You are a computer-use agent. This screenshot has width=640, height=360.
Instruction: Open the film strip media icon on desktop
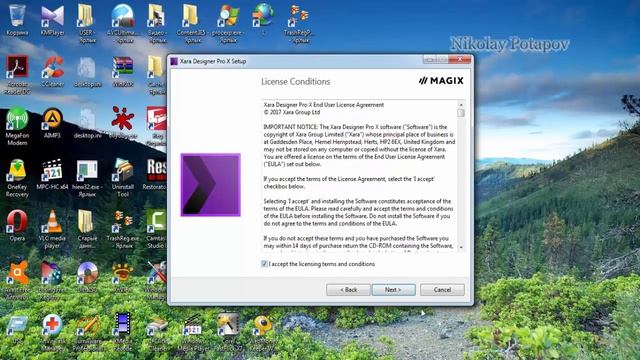[x=122, y=333]
